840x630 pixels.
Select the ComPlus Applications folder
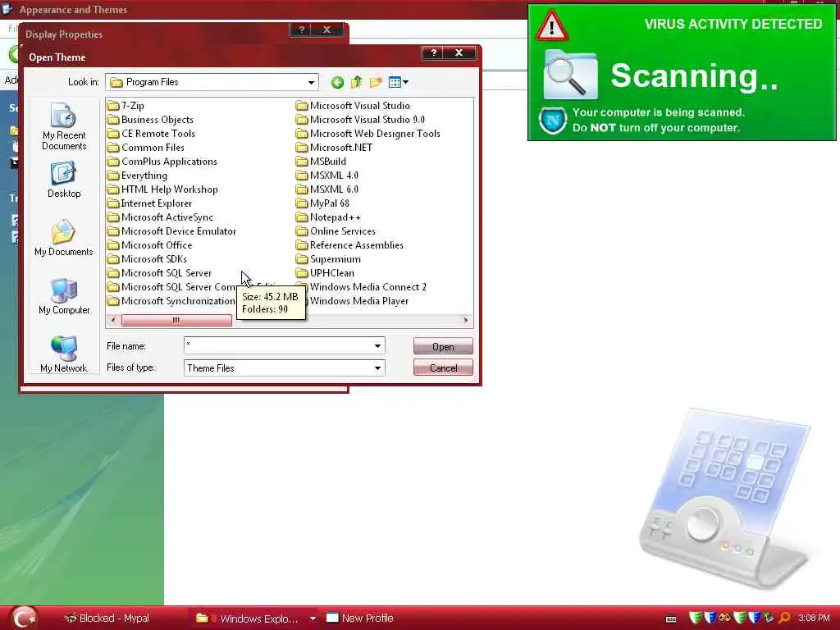click(162, 162)
